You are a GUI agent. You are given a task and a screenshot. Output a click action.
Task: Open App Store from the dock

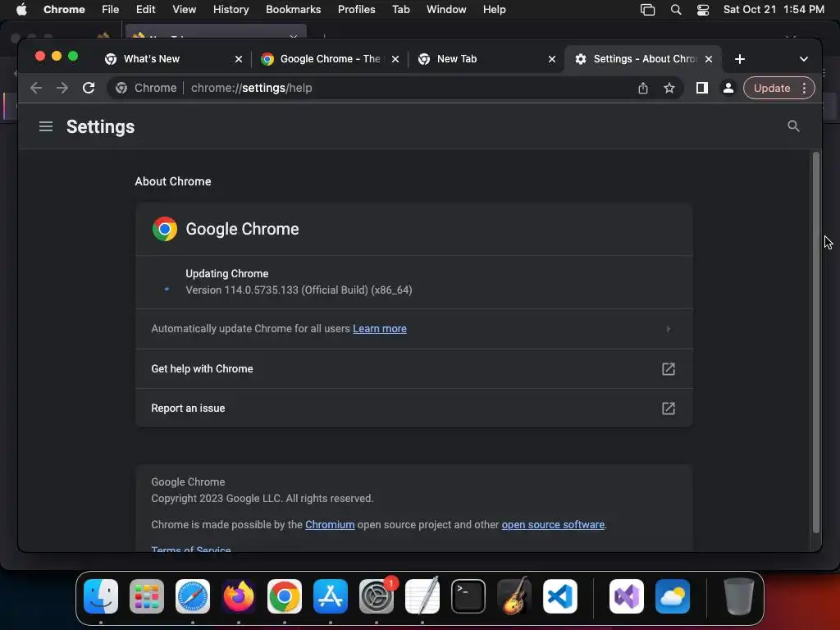coord(331,596)
